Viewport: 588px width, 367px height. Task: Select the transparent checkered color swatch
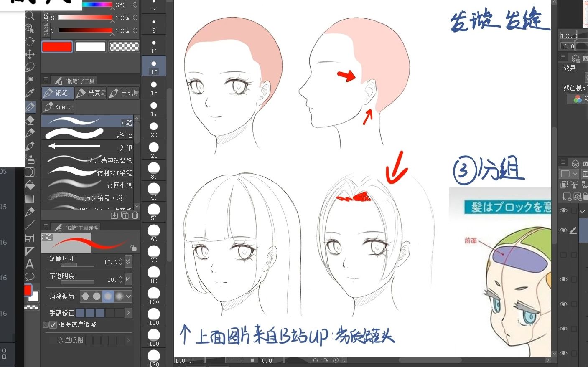coord(124,46)
